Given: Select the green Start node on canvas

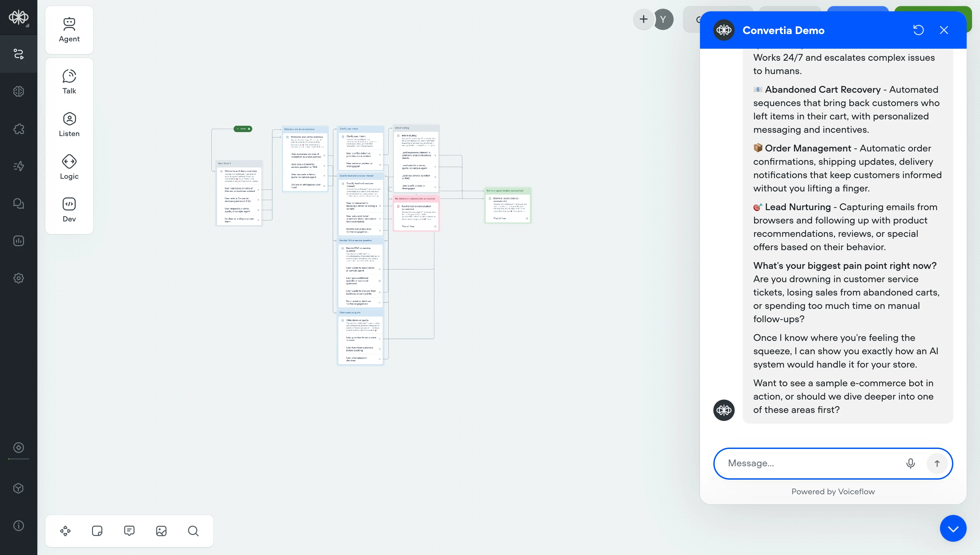Looking at the screenshot, I should pos(243,129).
